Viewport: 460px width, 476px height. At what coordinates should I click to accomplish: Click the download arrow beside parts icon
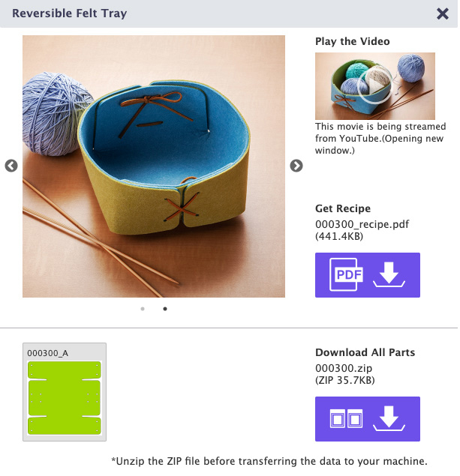[x=389, y=418]
